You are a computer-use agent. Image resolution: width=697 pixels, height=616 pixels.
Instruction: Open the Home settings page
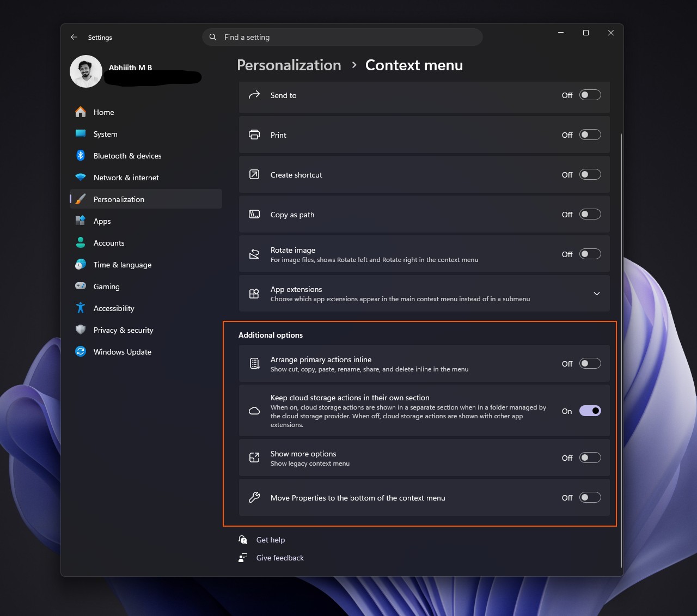click(x=146, y=112)
